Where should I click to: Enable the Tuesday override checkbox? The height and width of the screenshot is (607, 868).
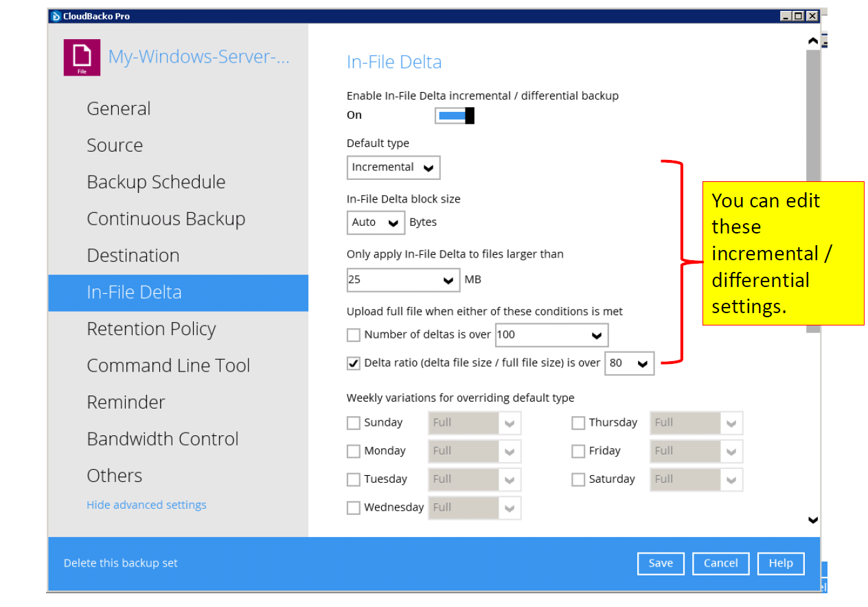[354, 479]
